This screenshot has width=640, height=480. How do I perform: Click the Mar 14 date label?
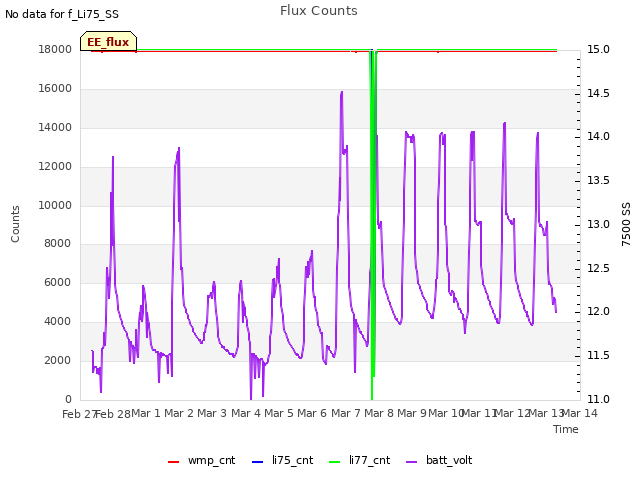580,413
